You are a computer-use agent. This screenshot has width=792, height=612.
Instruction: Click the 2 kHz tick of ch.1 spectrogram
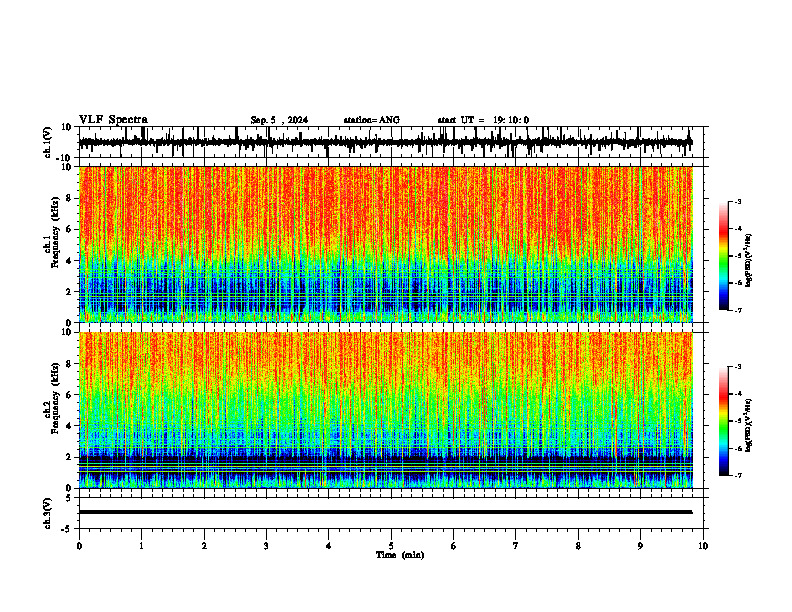pos(69,291)
